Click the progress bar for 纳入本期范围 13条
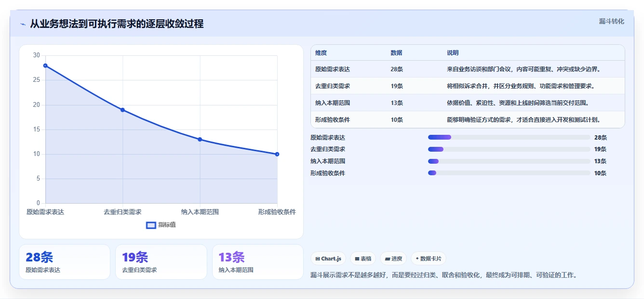The width and height of the screenshot is (644, 299). click(x=509, y=161)
